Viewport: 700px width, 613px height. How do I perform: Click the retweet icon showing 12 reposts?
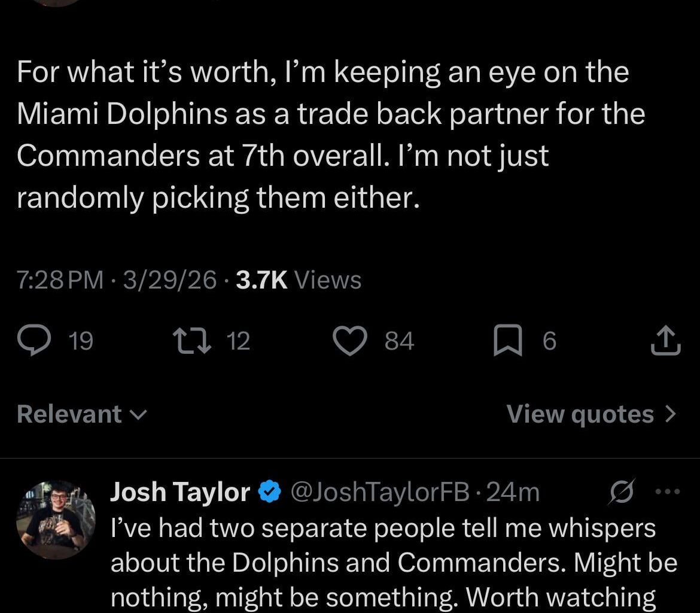coord(193,340)
